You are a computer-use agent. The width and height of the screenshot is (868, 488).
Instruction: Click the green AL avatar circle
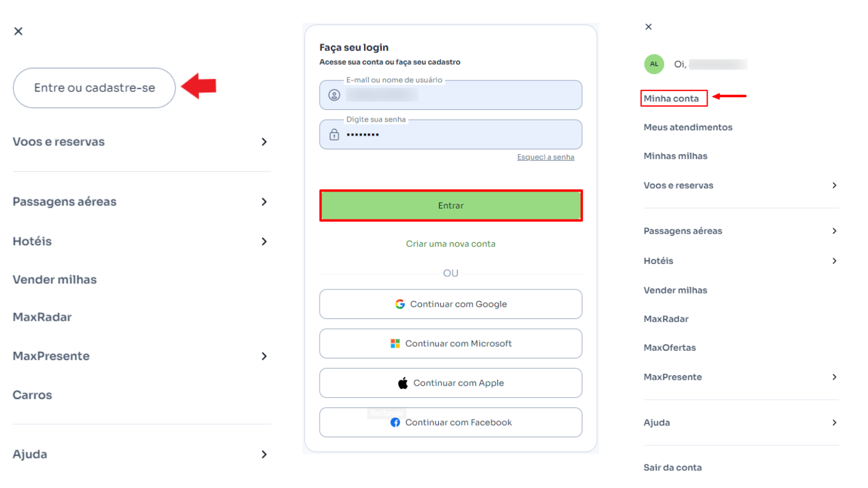[654, 64]
